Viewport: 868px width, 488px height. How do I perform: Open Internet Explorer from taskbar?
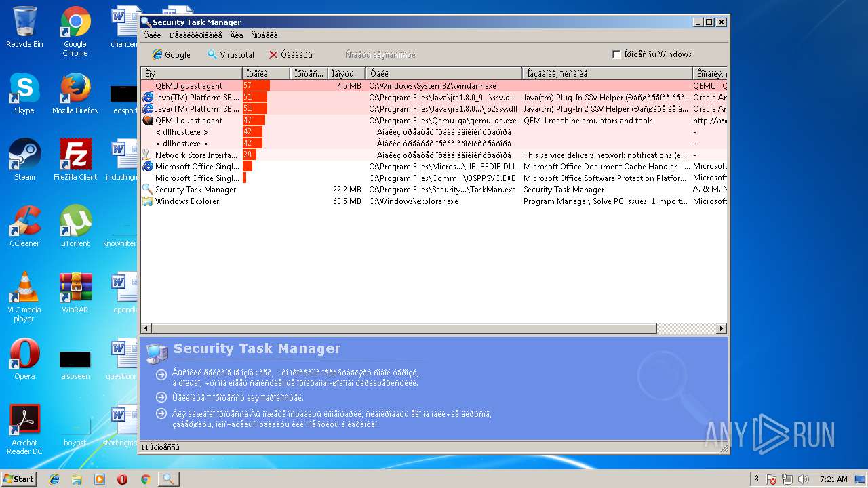[54, 479]
